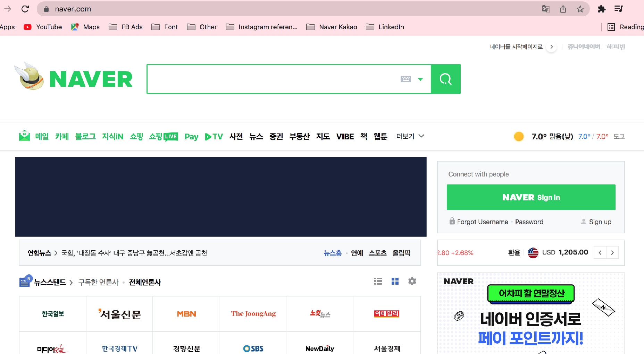
Task: Open NewDaily press logo
Action: click(320, 348)
